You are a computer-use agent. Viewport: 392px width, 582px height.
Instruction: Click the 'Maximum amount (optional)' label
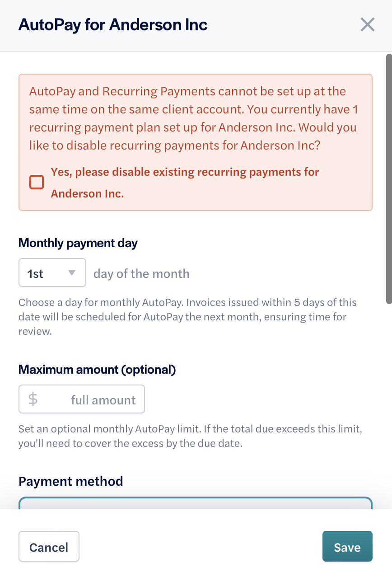(97, 370)
